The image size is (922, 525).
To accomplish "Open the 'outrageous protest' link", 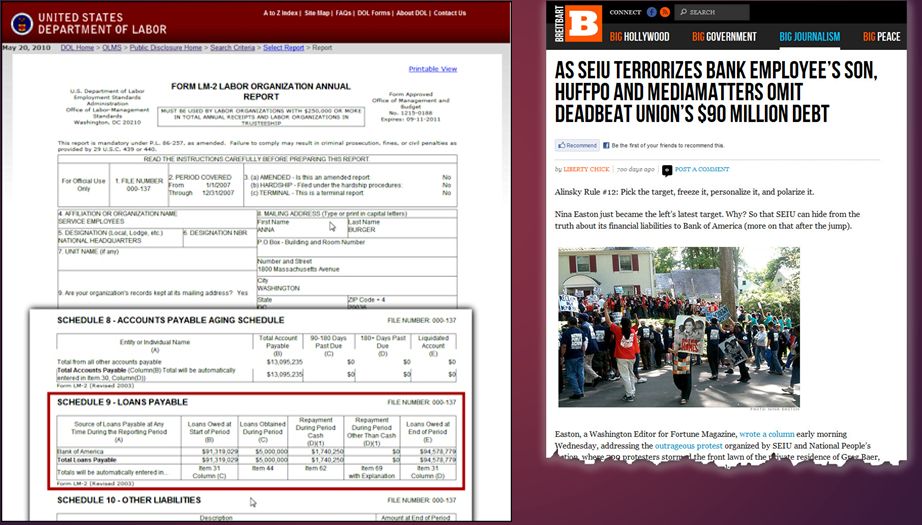I will [x=689, y=446].
